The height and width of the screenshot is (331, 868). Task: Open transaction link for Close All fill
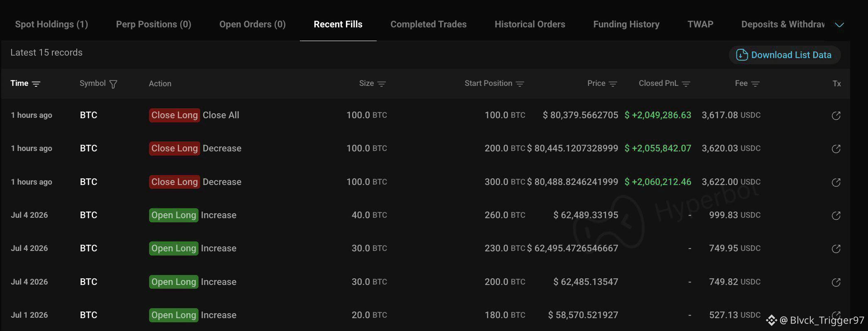pyautogui.click(x=836, y=115)
